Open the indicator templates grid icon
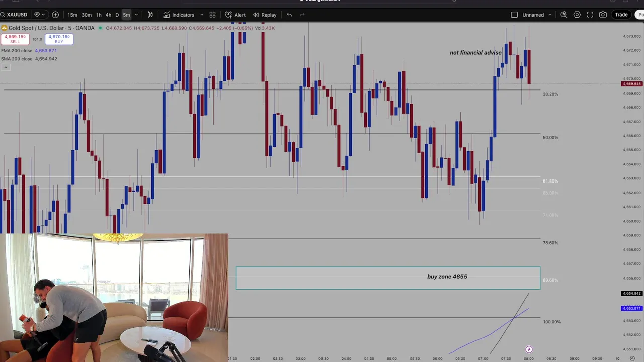Screen dimensions: 644x362 pos(212,15)
